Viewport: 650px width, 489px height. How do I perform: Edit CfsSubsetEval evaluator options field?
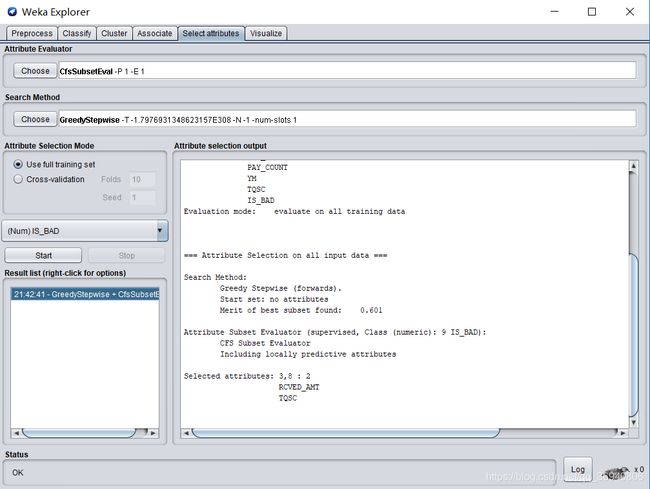click(x=347, y=71)
